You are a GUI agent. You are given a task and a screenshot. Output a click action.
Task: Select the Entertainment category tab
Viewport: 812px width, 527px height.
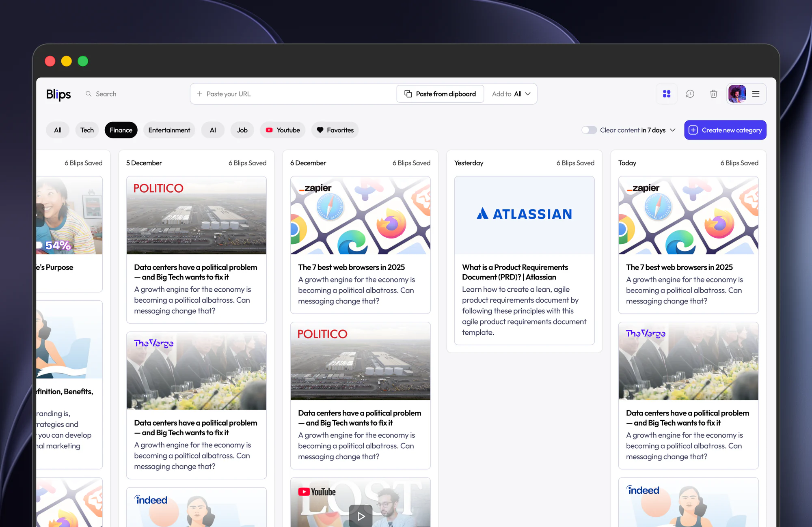click(169, 130)
